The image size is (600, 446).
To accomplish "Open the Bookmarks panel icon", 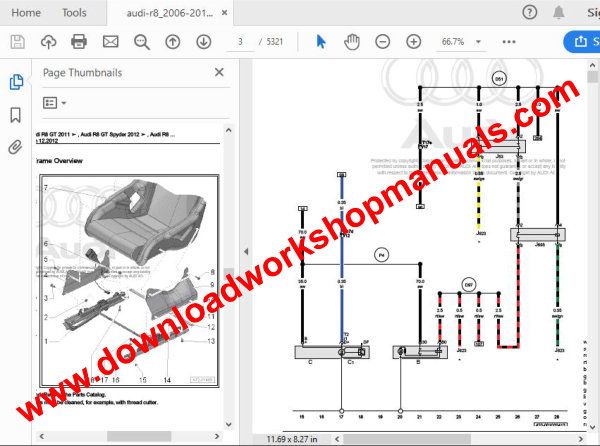I will [15, 115].
